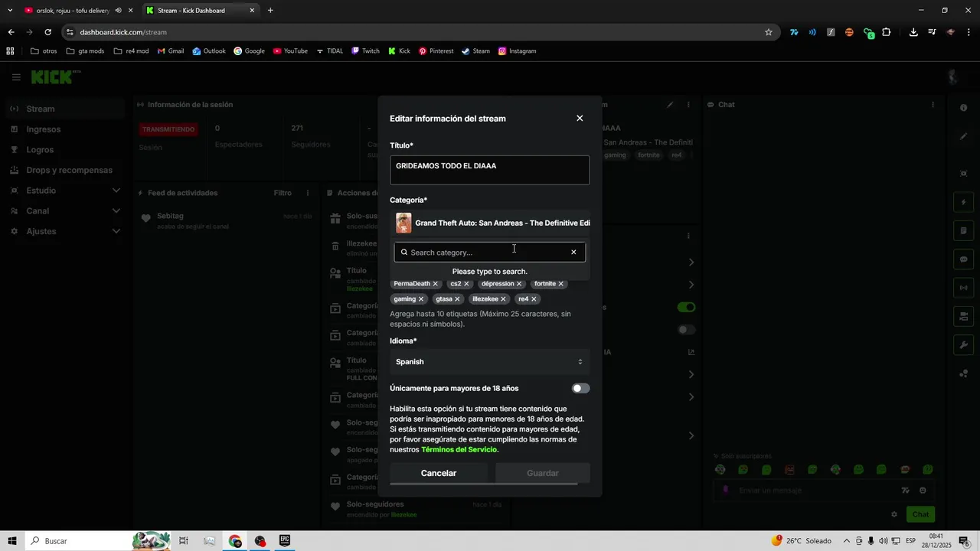Click the wrench icon in right toolbar
The width and height of the screenshot is (980, 551).
pyautogui.click(x=964, y=345)
